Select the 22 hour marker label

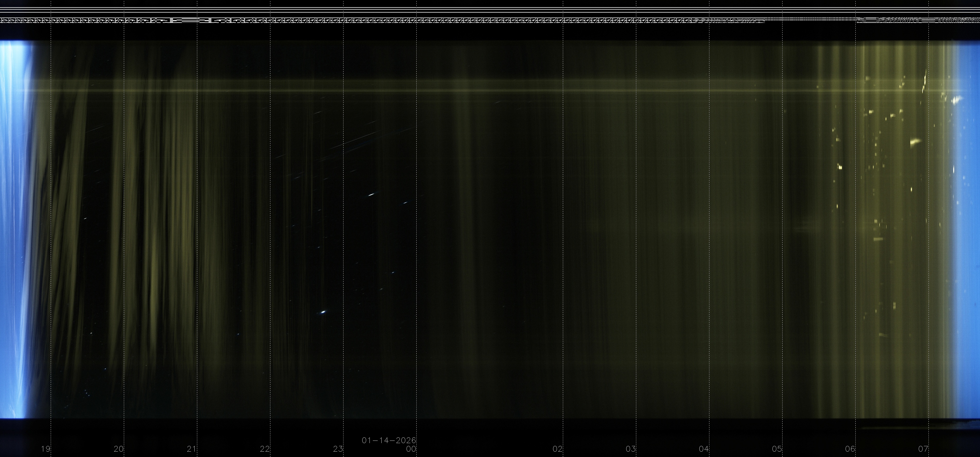(265, 449)
